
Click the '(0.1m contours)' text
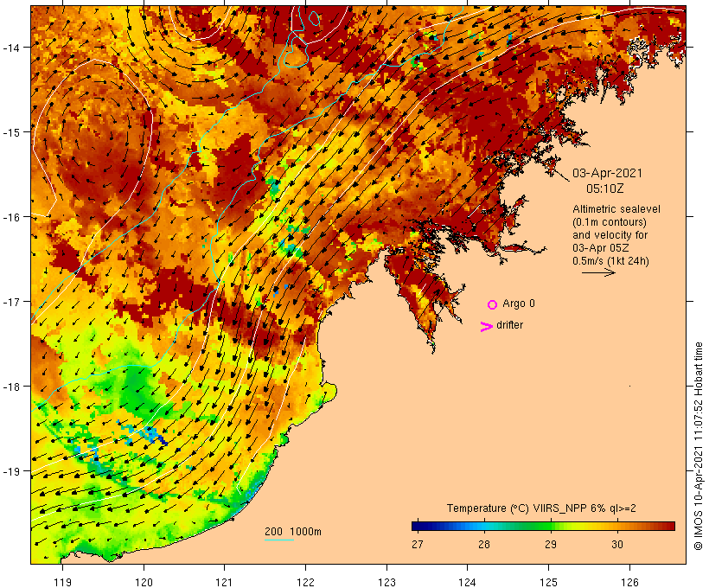(x=610, y=222)
